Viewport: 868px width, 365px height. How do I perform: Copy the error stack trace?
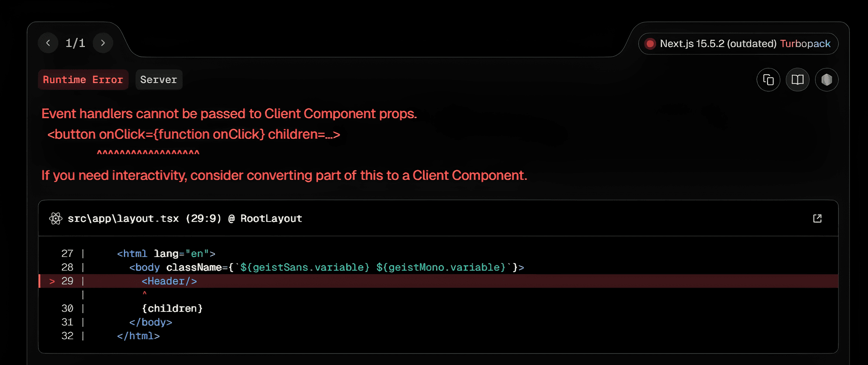(x=768, y=80)
